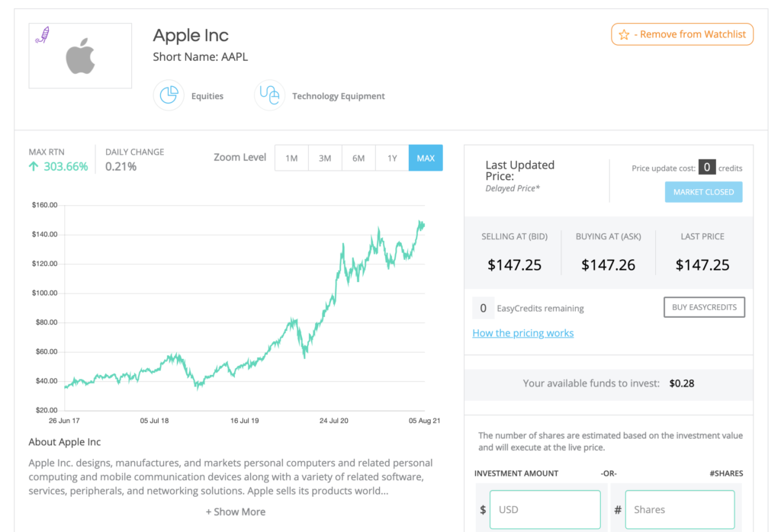This screenshot has width=781, height=532.
Task: Click the Shares number input field
Action: point(680,510)
